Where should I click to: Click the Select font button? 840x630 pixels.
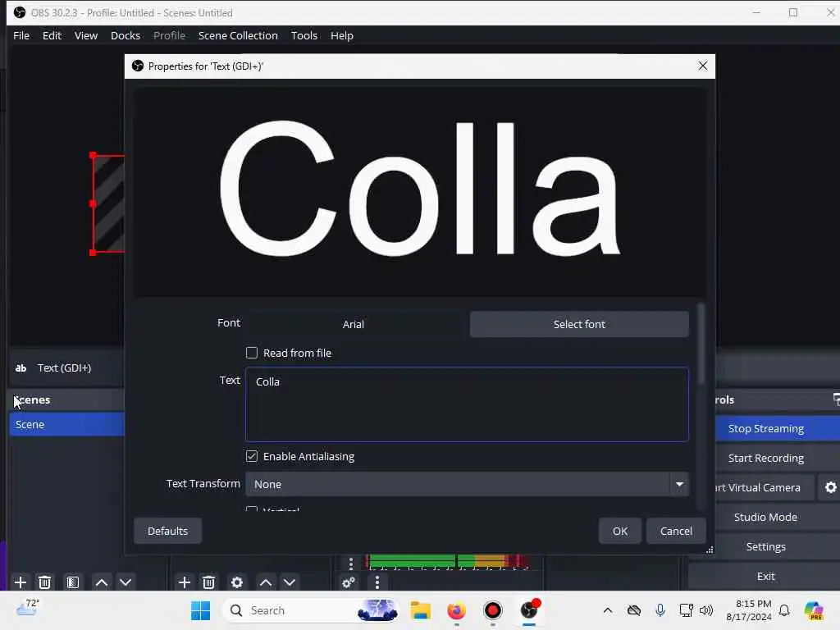579,324
